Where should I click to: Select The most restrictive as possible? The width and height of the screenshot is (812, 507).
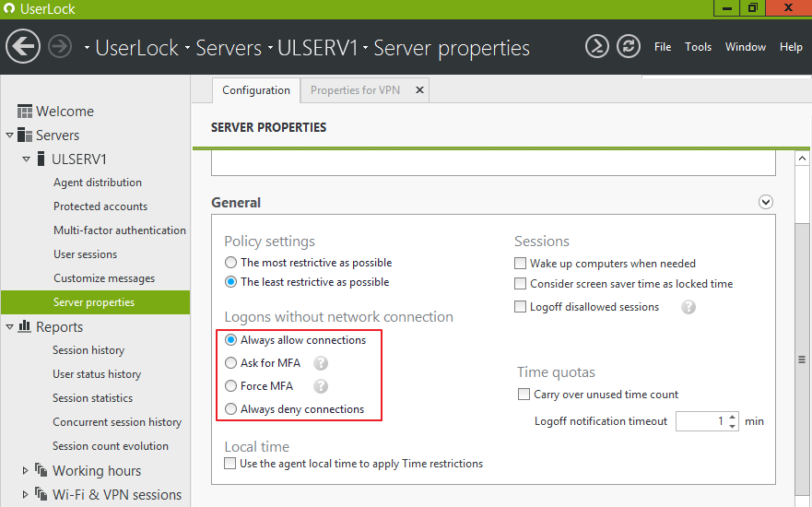231,263
